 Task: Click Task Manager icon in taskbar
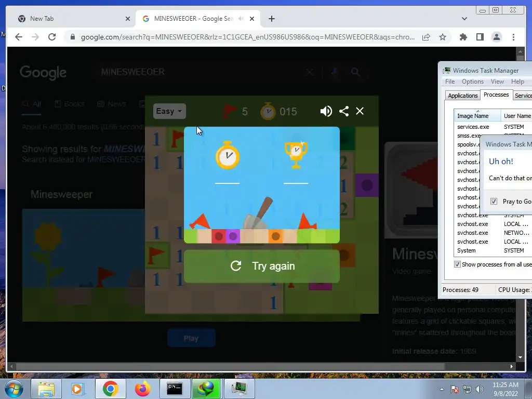click(239, 389)
